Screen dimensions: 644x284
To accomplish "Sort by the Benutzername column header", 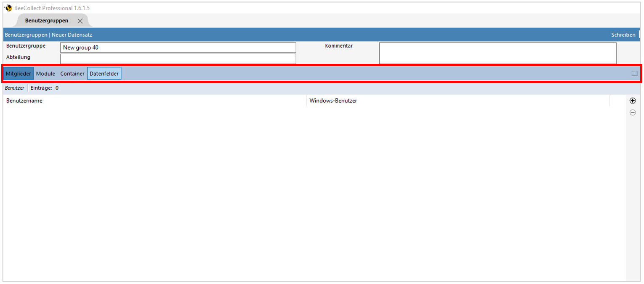I will pyautogui.click(x=24, y=101).
